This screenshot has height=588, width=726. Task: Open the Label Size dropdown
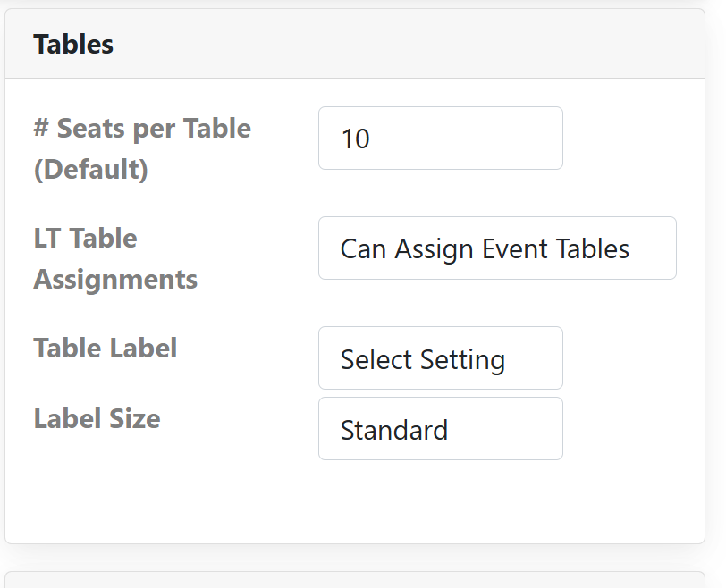click(x=440, y=429)
